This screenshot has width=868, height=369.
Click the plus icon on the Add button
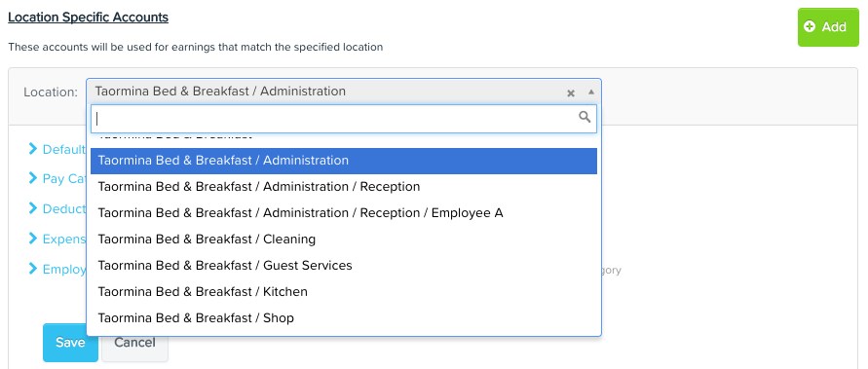click(x=810, y=26)
